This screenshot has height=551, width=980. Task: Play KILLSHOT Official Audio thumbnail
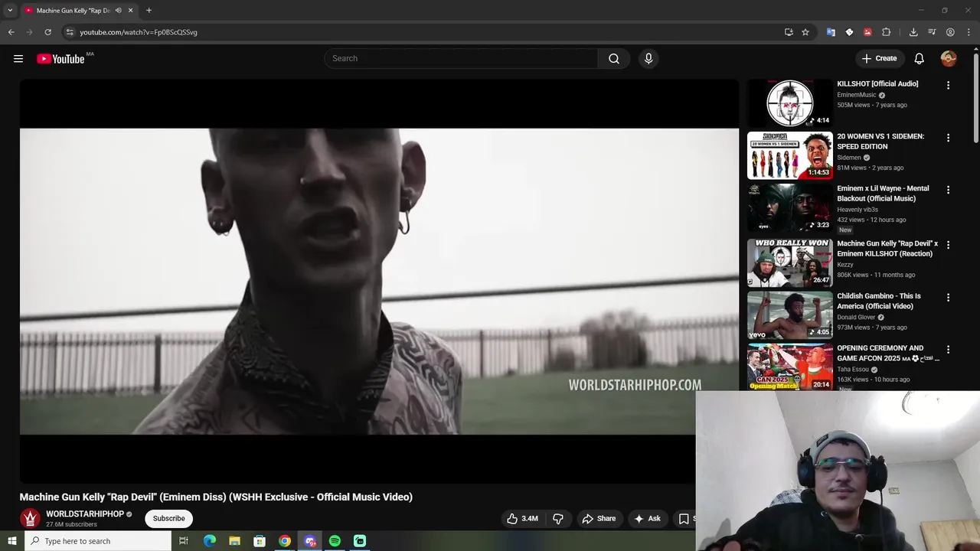(790, 103)
